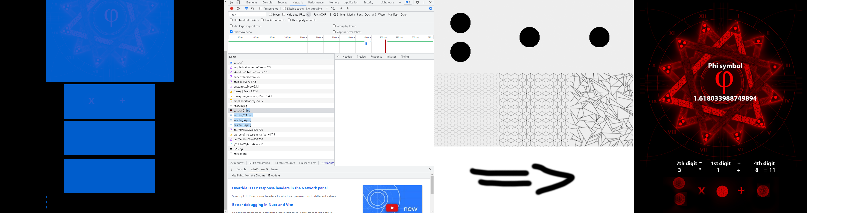Open the network search magnifier
868x213 pixels.
pyautogui.click(x=253, y=8)
